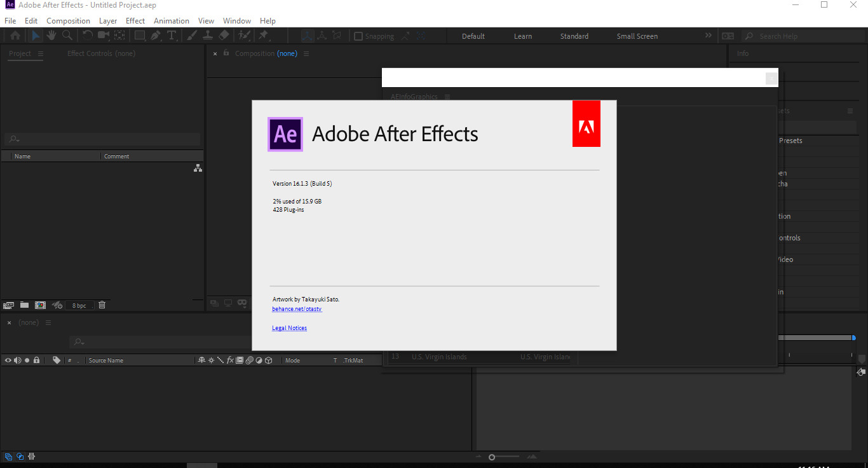Click the 8 bpc color depth button
868x468 pixels.
coord(79,305)
